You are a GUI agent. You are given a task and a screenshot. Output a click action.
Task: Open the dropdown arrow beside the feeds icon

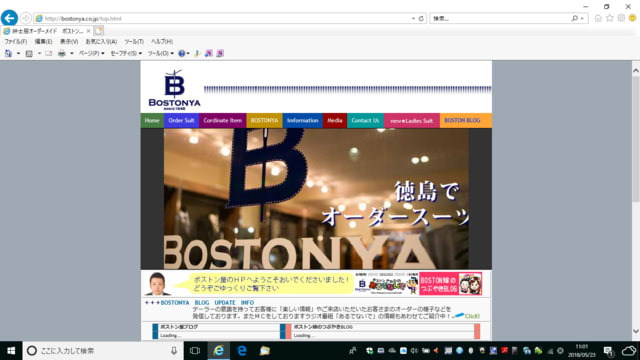[39, 53]
